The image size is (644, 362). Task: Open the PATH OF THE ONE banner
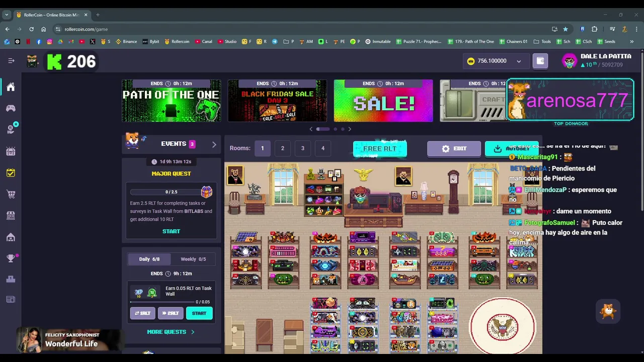pos(171,101)
